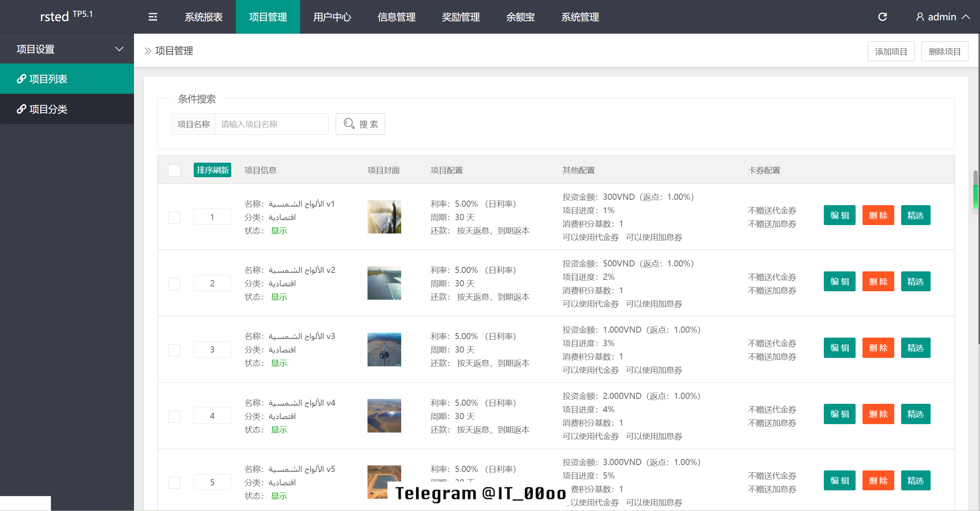The image size is (980, 511).
Task: Click sort order field showing 3
Action: (212, 349)
